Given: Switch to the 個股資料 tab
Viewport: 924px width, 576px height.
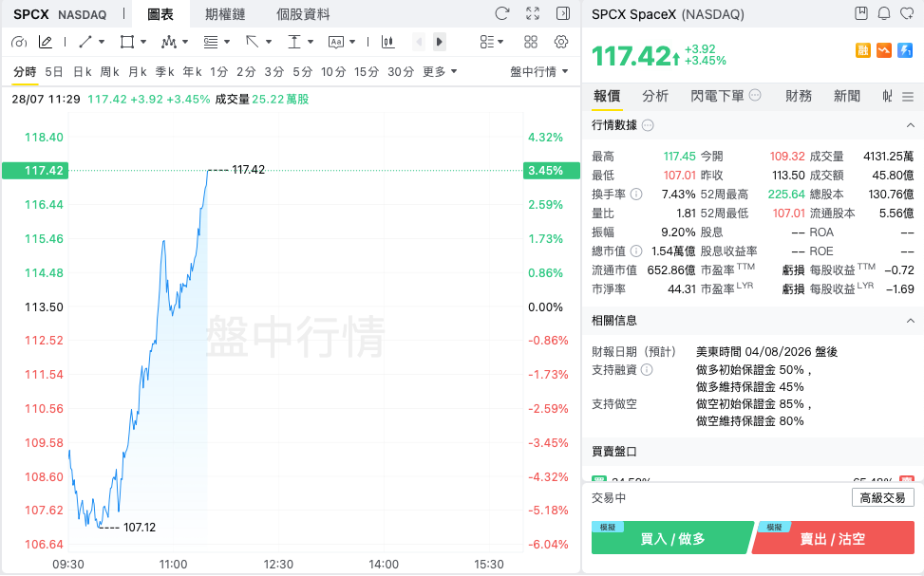Looking at the screenshot, I should (x=303, y=14).
